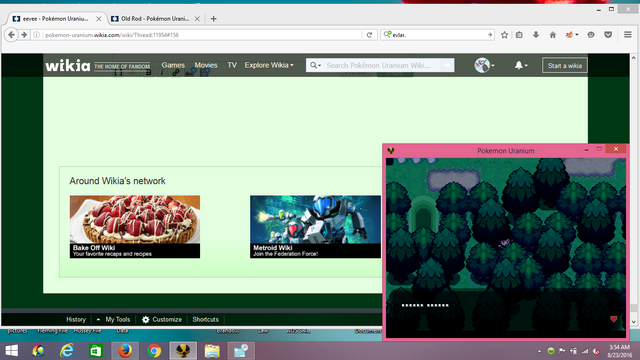Click the page scrollbar up arrow
The width and height of the screenshot is (640, 360).
(x=633, y=58)
